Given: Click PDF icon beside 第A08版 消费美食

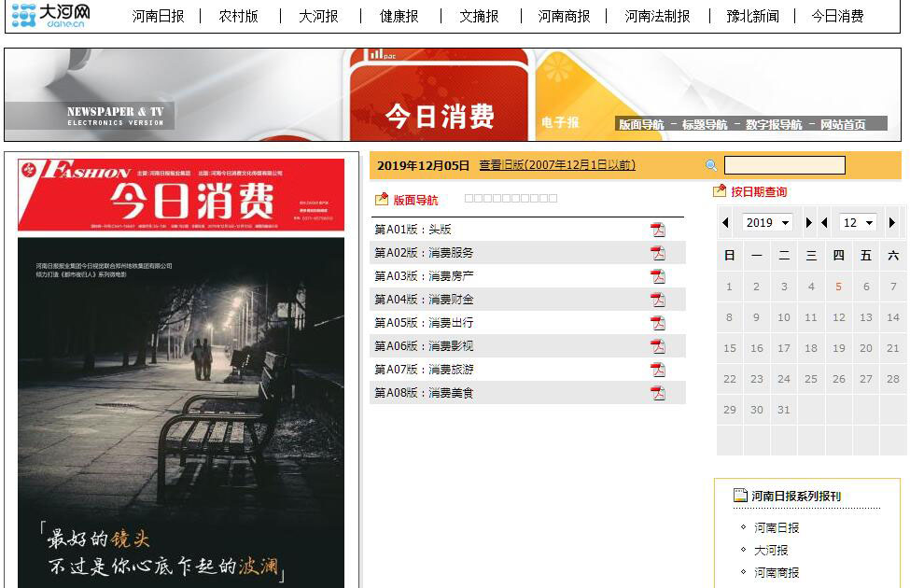Looking at the screenshot, I should (658, 393).
